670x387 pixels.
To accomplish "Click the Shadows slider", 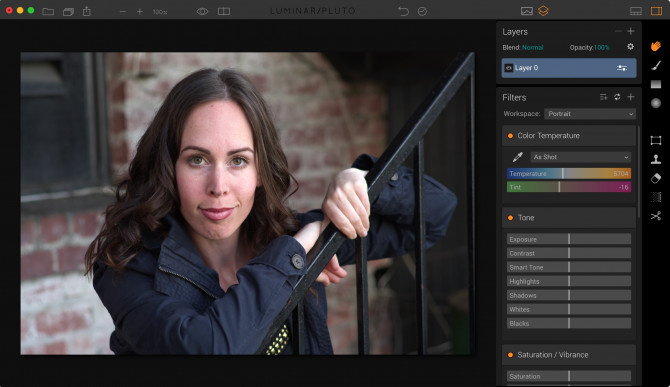I will tap(569, 295).
